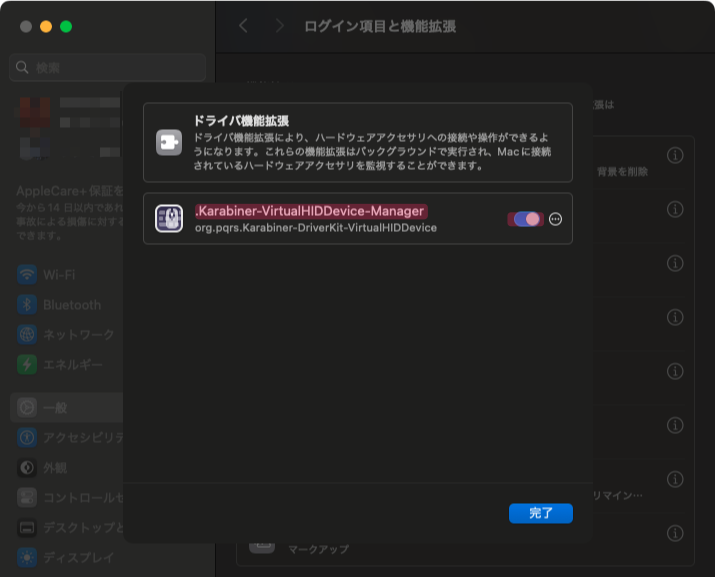Click the コントロールセンター sidebar icon
Viewport: 715px width, 577px height.
[x=27, y=498]
